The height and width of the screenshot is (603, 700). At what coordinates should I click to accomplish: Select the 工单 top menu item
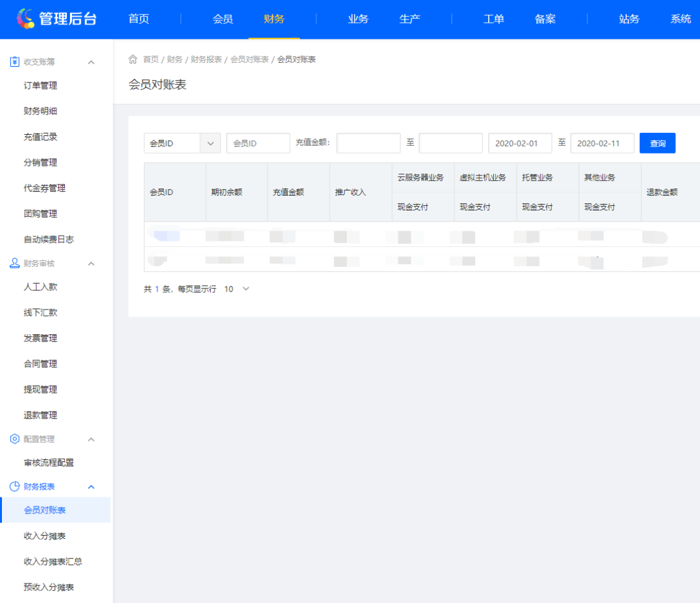[x=493, y=19]
